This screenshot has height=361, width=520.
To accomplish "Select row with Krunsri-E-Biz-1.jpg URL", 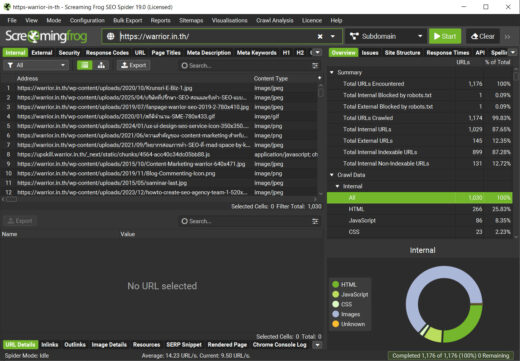I will (160, 88).
